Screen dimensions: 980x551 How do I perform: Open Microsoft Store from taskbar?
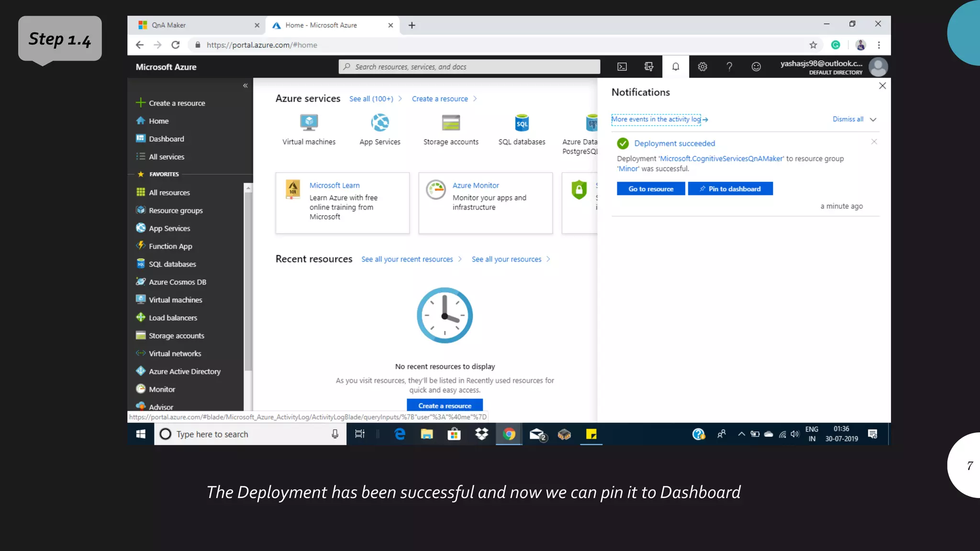454,434
